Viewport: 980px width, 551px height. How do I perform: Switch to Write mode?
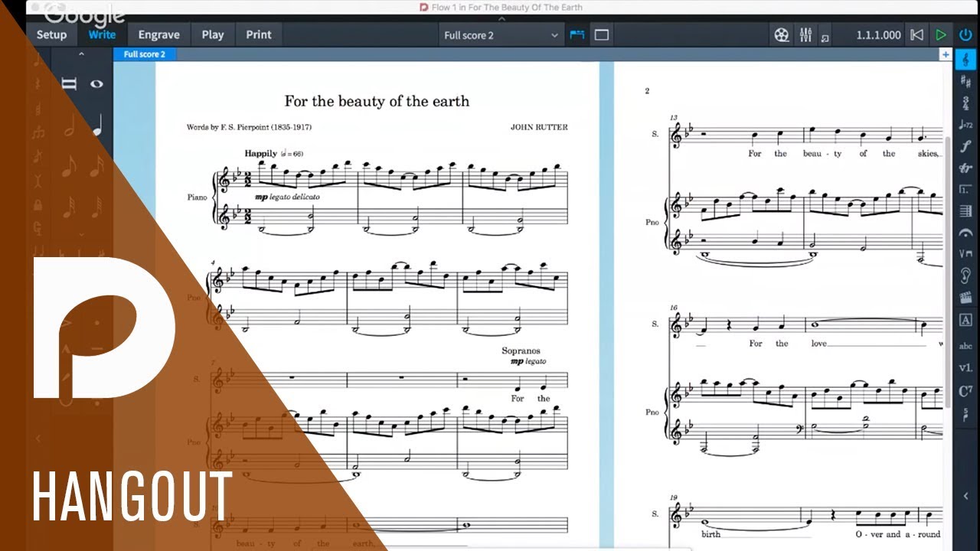coord(102,34)
